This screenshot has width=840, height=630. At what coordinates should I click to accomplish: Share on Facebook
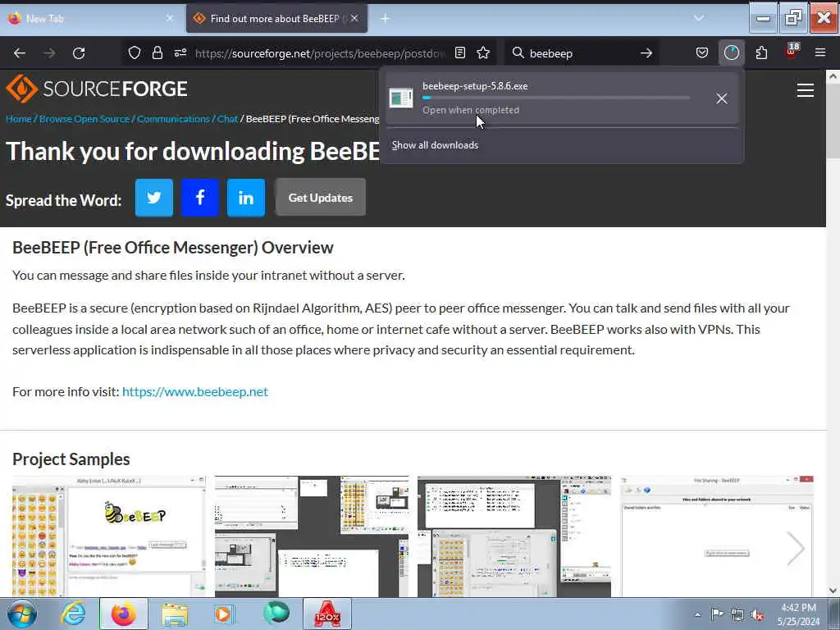coord(200,198)
